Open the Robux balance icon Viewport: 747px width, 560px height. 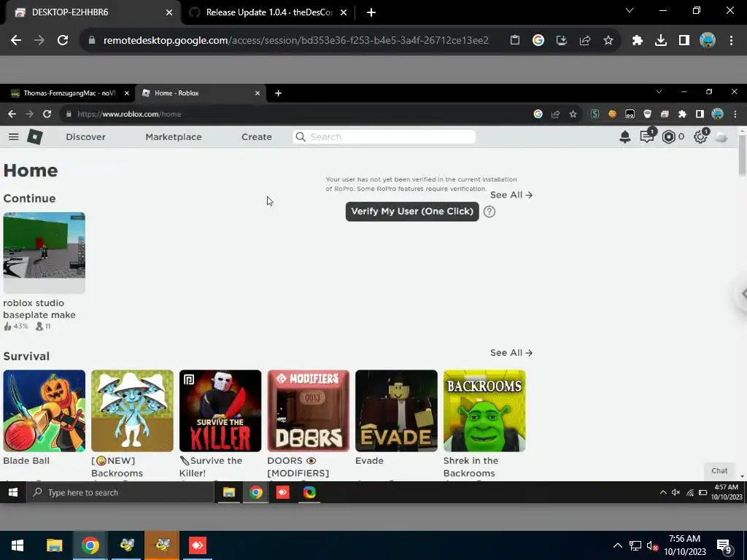668,137
